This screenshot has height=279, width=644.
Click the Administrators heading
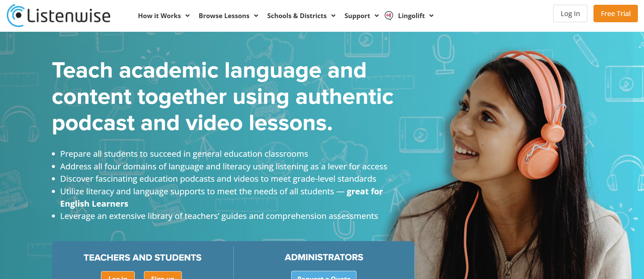324,257
